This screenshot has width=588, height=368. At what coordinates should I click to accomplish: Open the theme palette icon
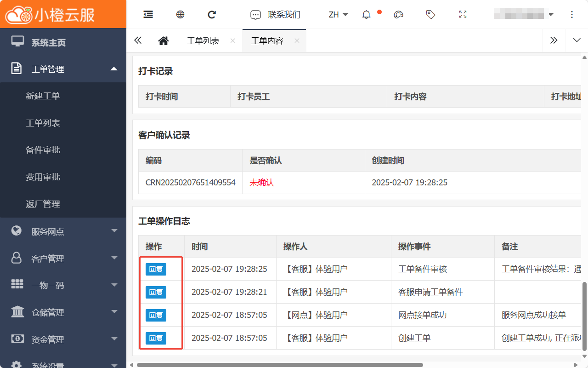pyautogui.click(x=398, y=15)
